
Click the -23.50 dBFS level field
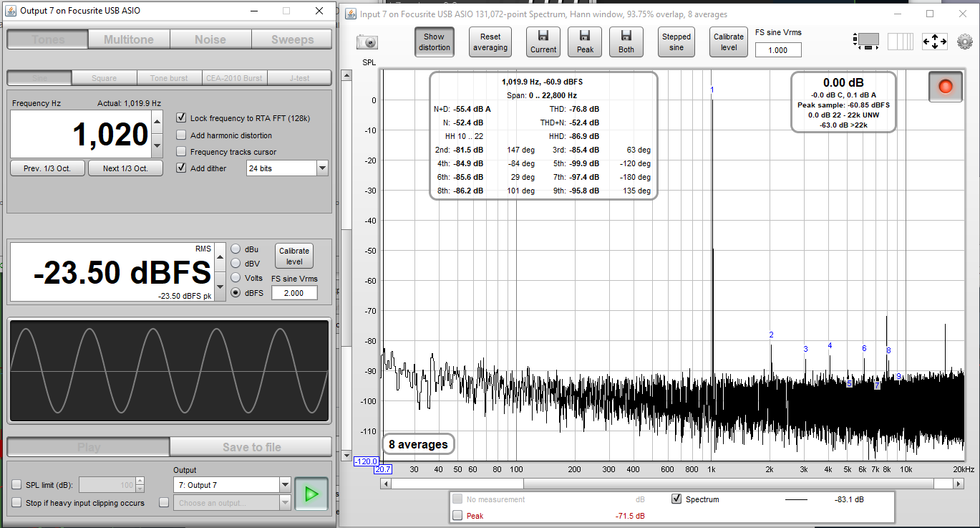click(x=112, y=272)
